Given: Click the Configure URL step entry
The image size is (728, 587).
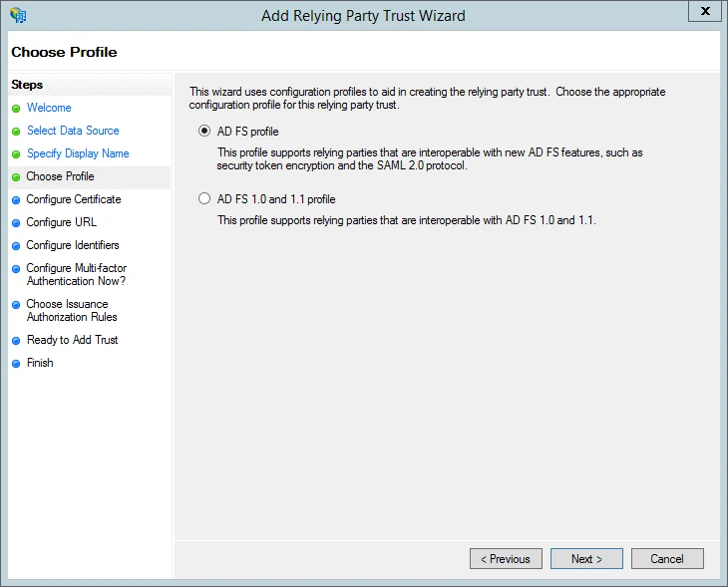Looking at the screenshot, I should 61,222.
